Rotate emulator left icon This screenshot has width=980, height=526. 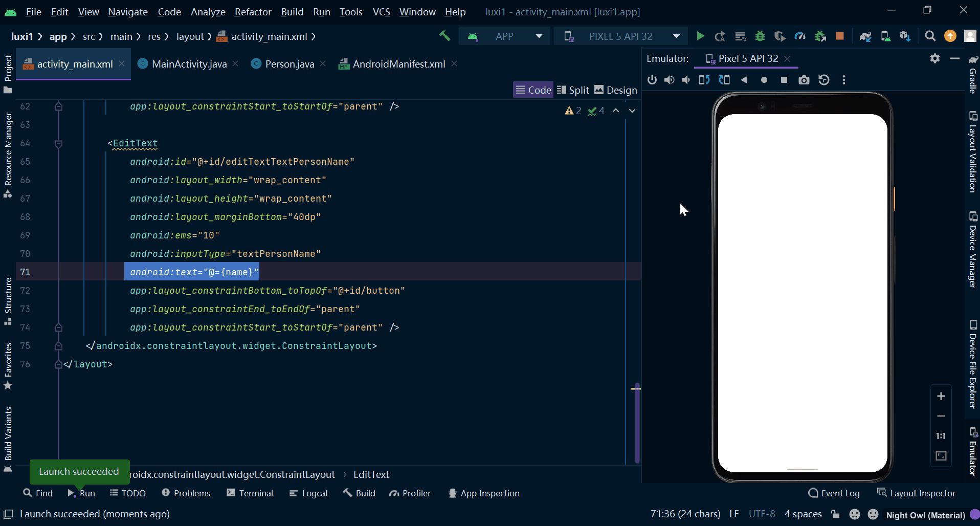coord(704,80)
